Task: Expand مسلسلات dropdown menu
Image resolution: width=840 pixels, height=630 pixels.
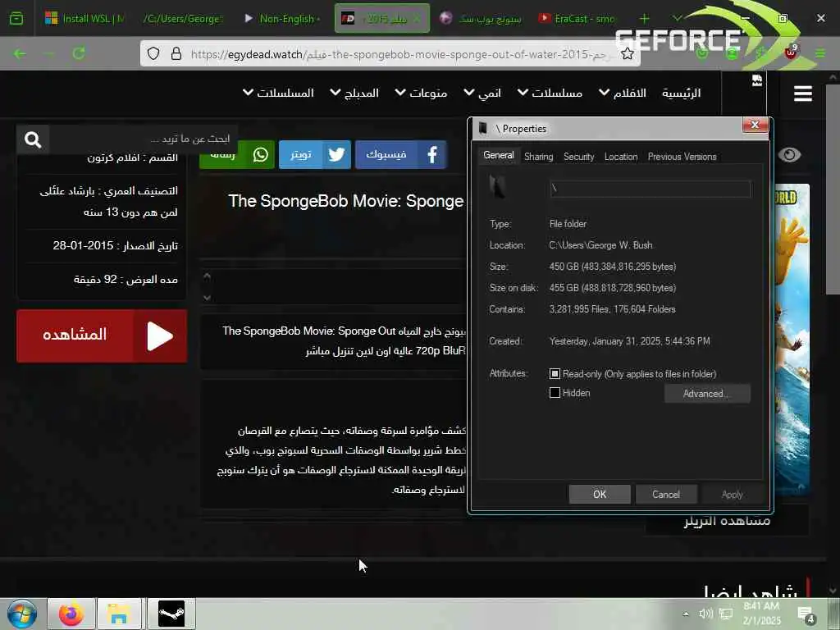Action: [x=550, y=93]
